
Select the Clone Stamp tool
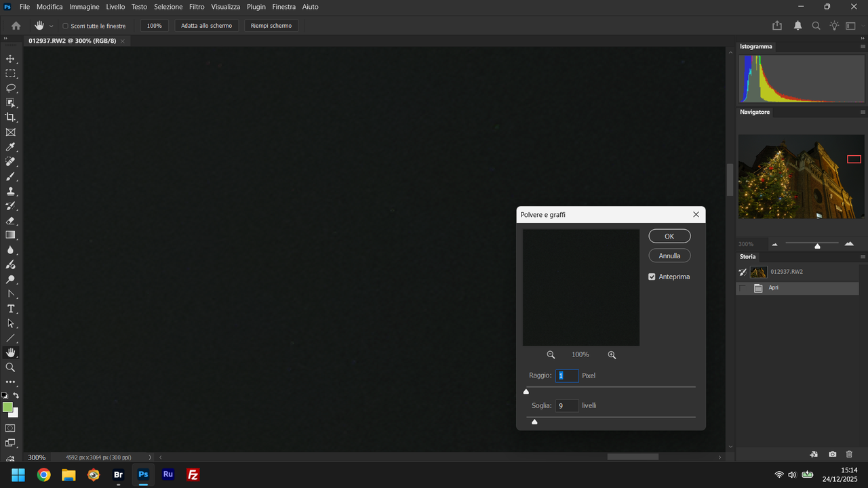click(x=10, y=191)
